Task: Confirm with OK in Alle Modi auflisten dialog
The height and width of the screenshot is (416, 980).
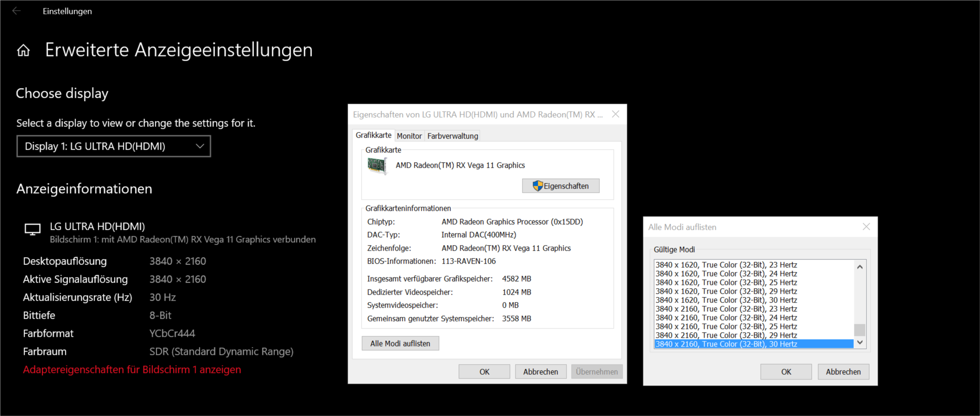Action: [x=786, y=372]
